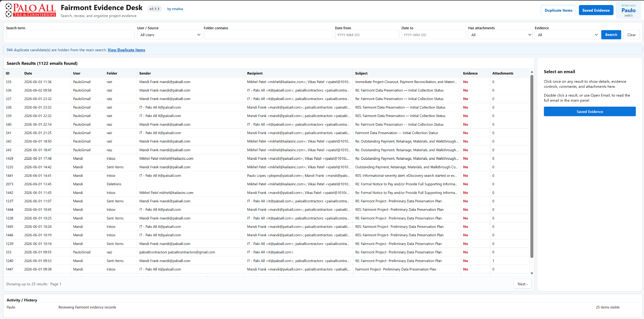Expand the Has attachments dropdown
The image size is (644, 319).
(500, 35)
